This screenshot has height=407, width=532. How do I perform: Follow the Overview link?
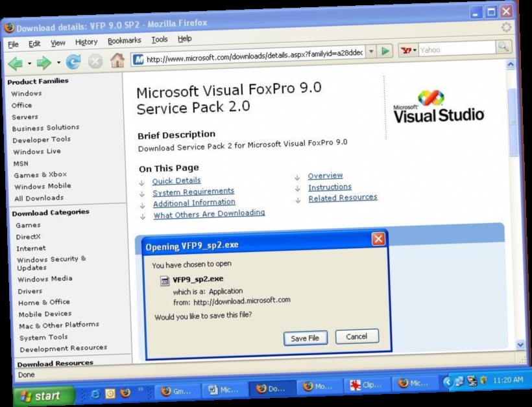click(326, 176)
